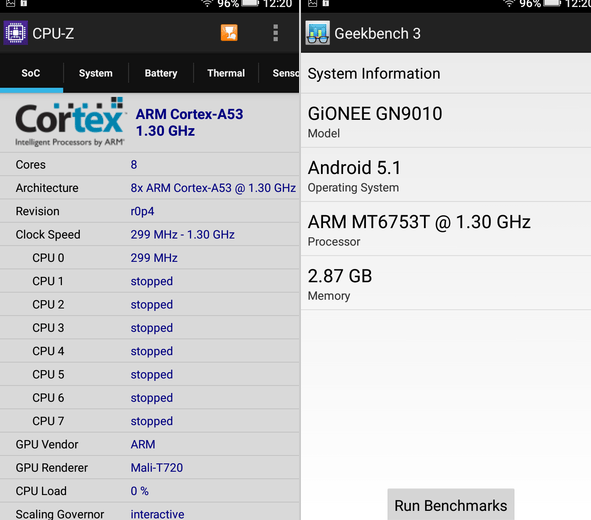
Task: Click the Run Benchmarks button
Action: (451, 505)
